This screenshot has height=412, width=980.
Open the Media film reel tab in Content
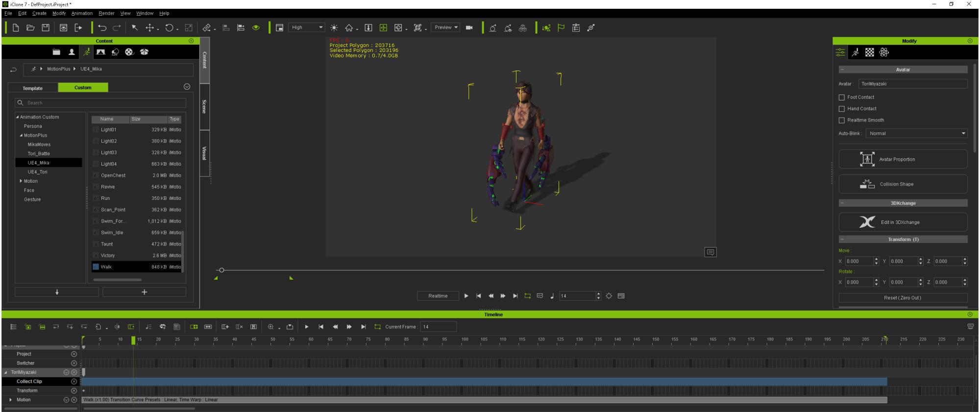pos(129,52)
